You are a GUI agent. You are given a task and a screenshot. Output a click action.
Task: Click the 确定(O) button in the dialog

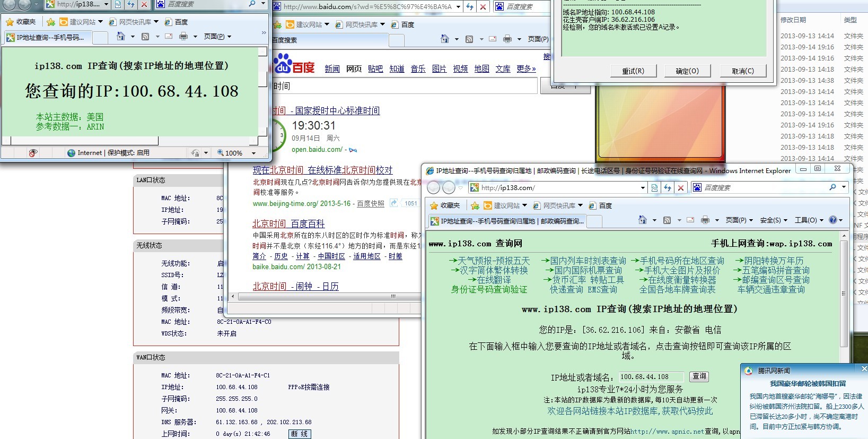pyautogui.click(x=687, y=71)
